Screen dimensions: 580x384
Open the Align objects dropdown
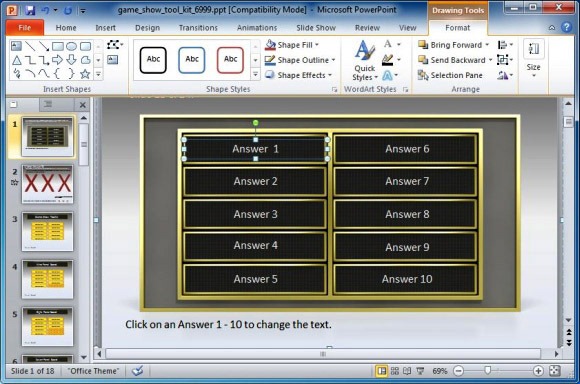pyautogui.click(x=505, y=45)
